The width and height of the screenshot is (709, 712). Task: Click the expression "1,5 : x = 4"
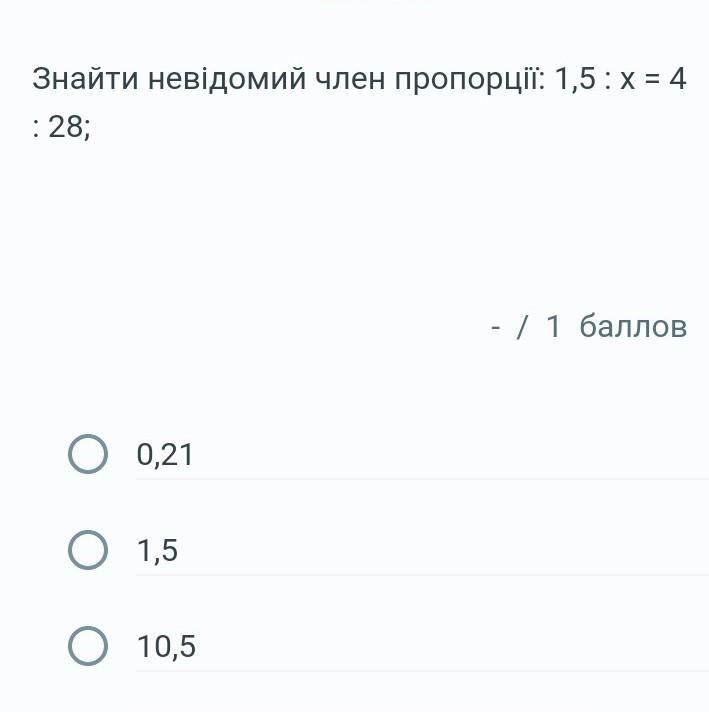pyautogui.click(x=620, y=79)
